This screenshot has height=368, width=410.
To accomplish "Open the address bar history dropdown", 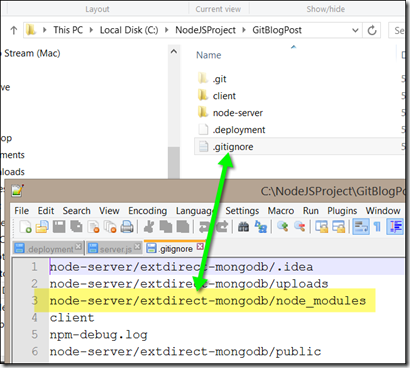I will [x=355, y=30].
